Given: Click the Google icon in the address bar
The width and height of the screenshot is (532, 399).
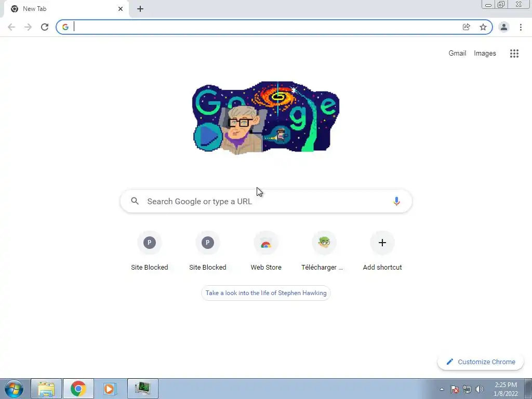Looking at the screenshot, I should pos(65,27).
